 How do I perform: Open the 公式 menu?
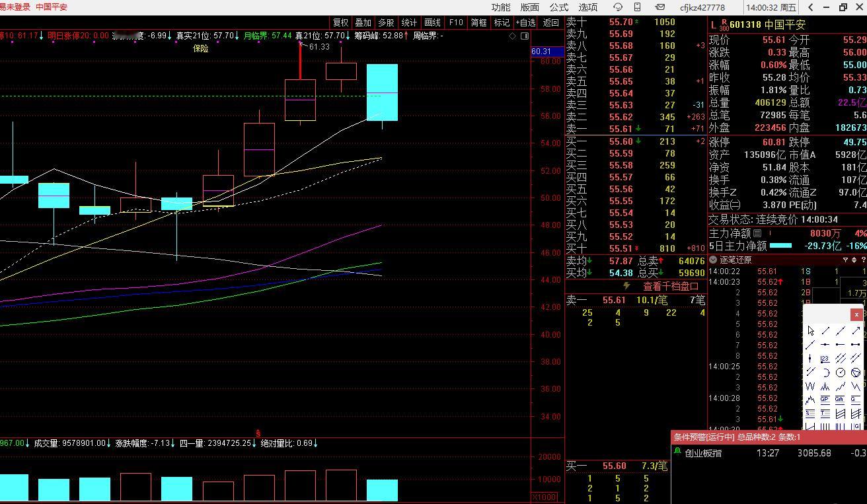tap(559, 7)
